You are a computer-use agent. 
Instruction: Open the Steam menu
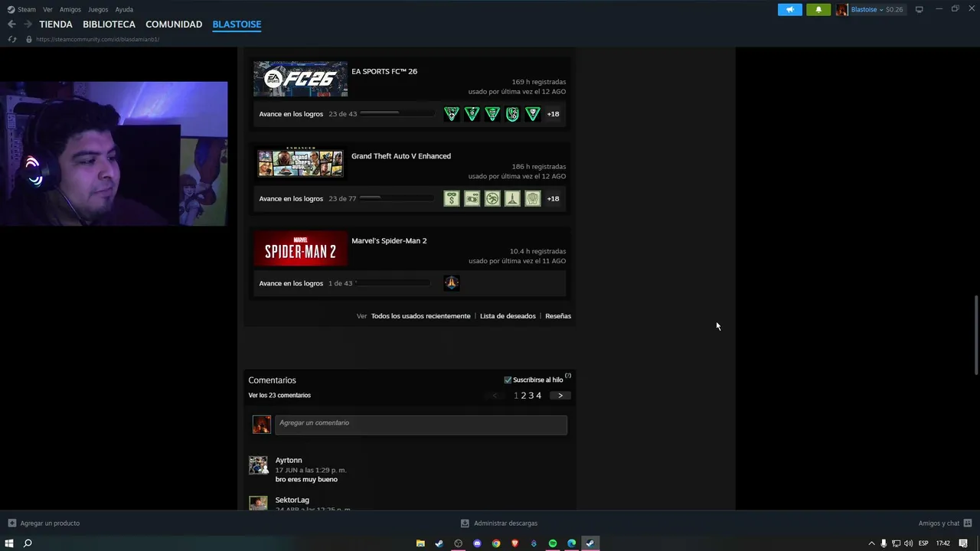pyautogui.click(x=27, y=9)
